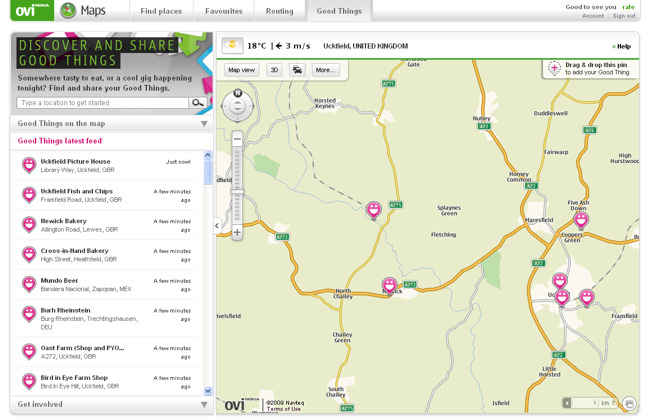Click the Maps compass icon
The width and height of the screenshot is (650, 420).
tap(68, 10)
